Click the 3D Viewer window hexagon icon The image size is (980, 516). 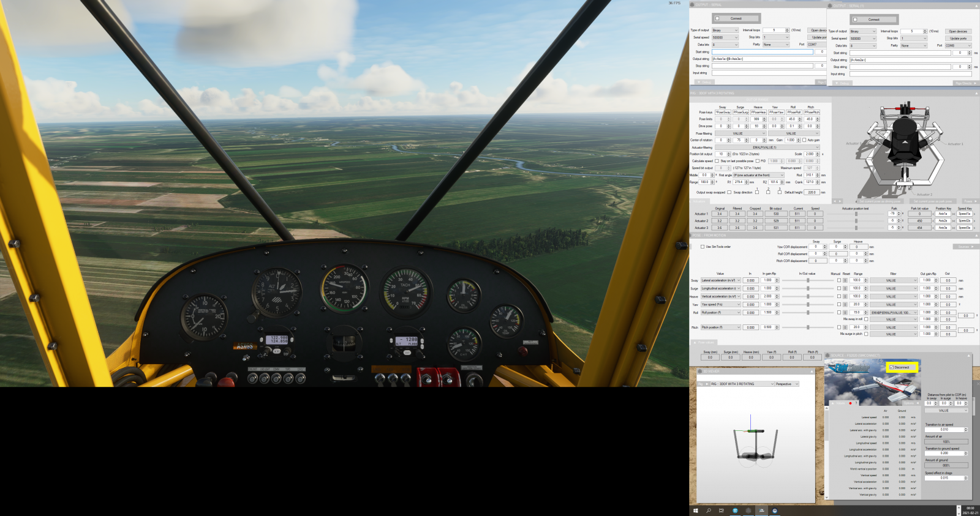point(701,371)
